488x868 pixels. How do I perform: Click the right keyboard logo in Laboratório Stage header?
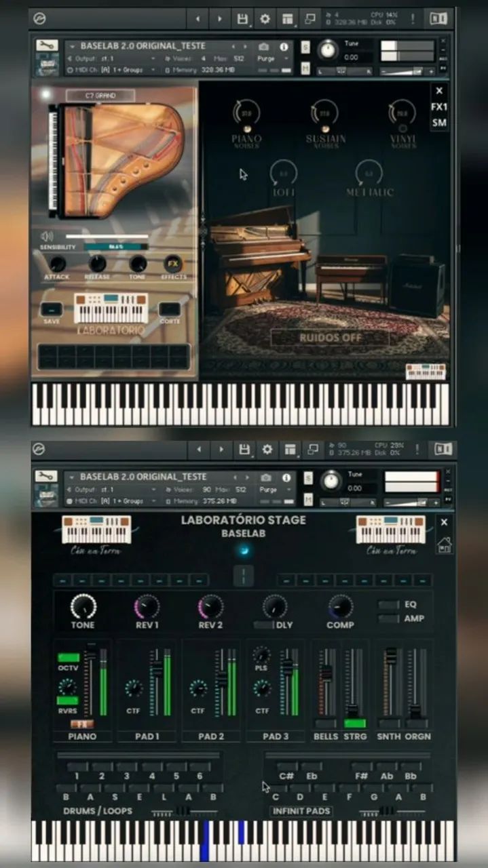(391, 530)
